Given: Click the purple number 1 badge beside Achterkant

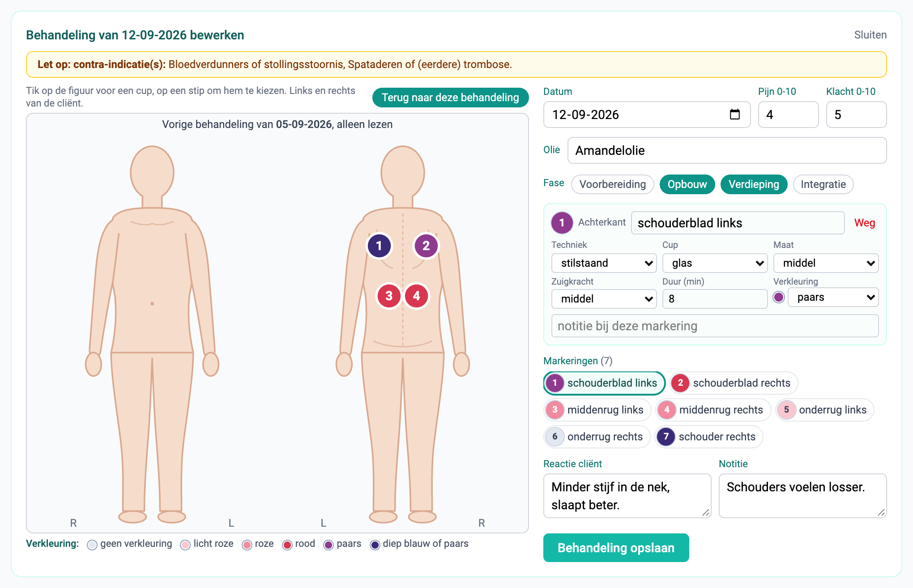Looking at the screenshot, I should coord(562,223).
